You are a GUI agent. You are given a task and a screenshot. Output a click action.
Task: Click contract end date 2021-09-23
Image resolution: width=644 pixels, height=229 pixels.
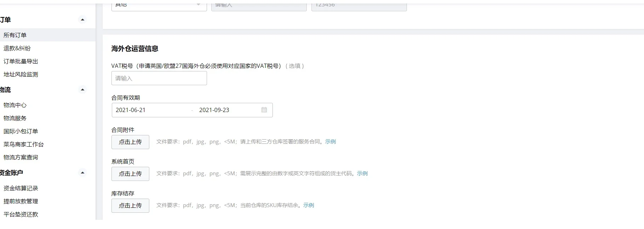214,110
